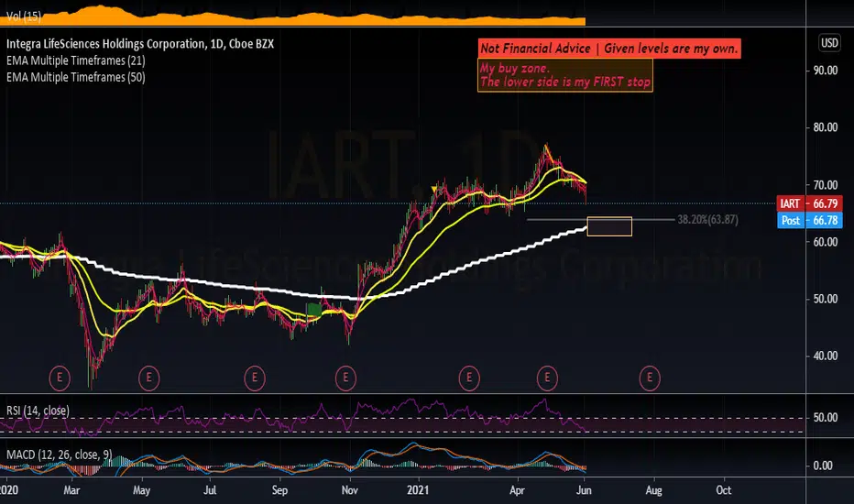Open the earnings marker just before Mar 2020

coord(60,378)
